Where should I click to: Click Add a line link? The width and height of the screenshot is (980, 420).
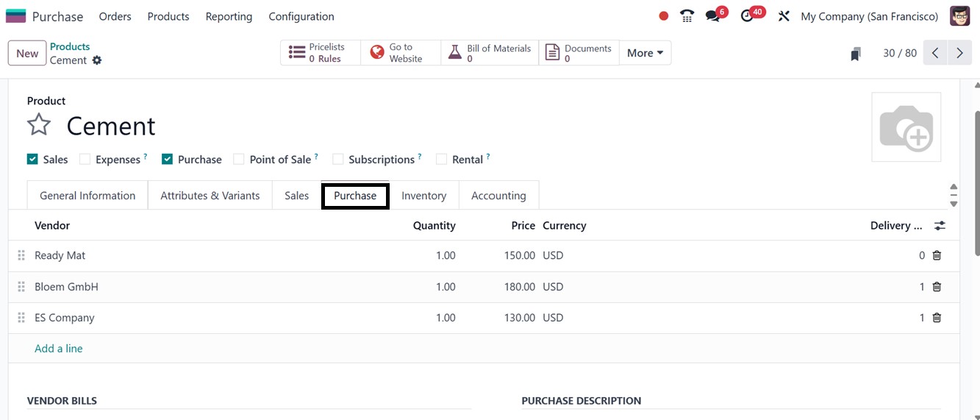coord(59,349)
